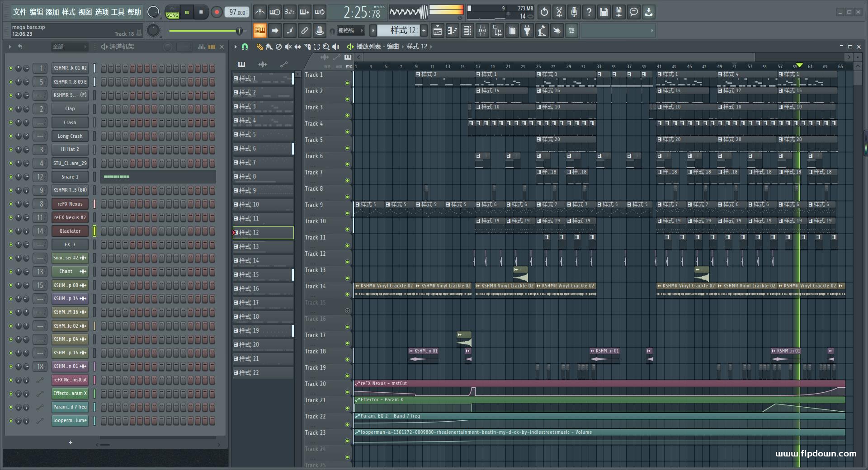Open the 视图 menu
Viewport: 868px width, 470px height.
[x=85, y=12]
